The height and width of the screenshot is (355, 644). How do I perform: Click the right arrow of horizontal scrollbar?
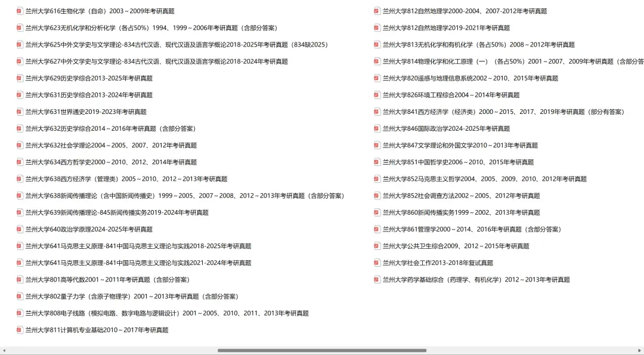[x=639, y=350]
